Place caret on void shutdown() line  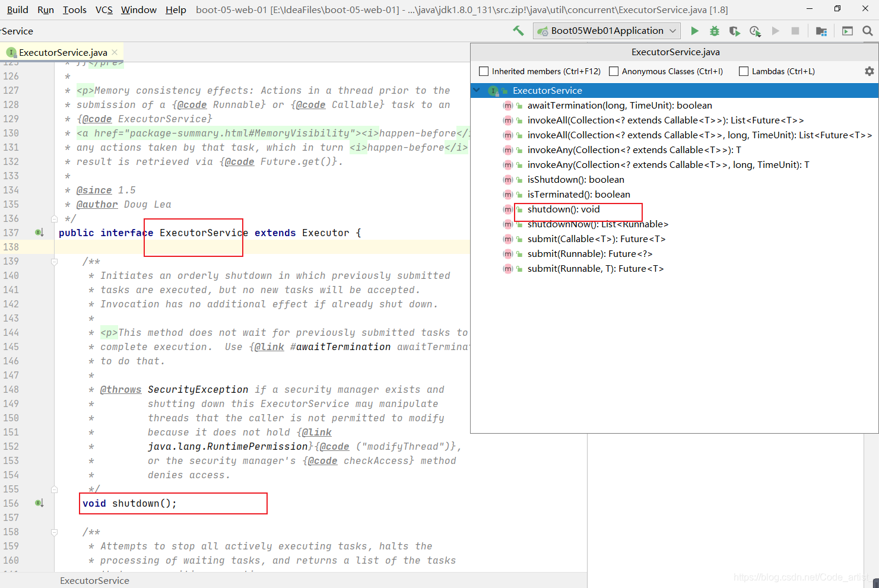(x=129, y=504)
